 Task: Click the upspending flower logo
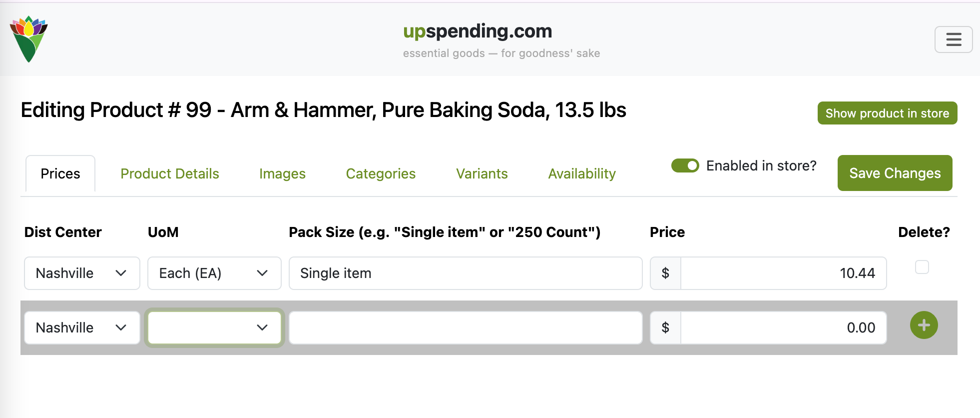tap(29, 39)
